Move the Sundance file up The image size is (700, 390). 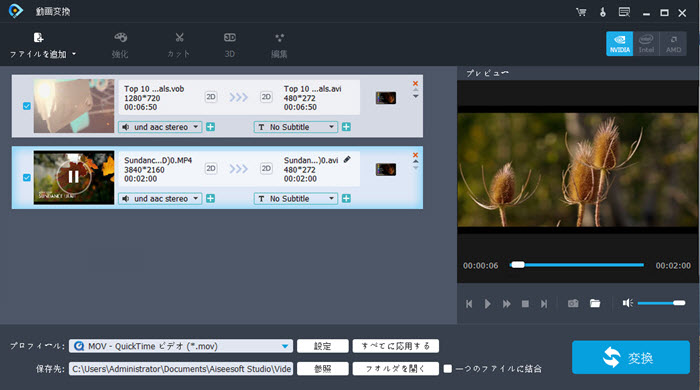pyautogui.click(x=416, y=162)
